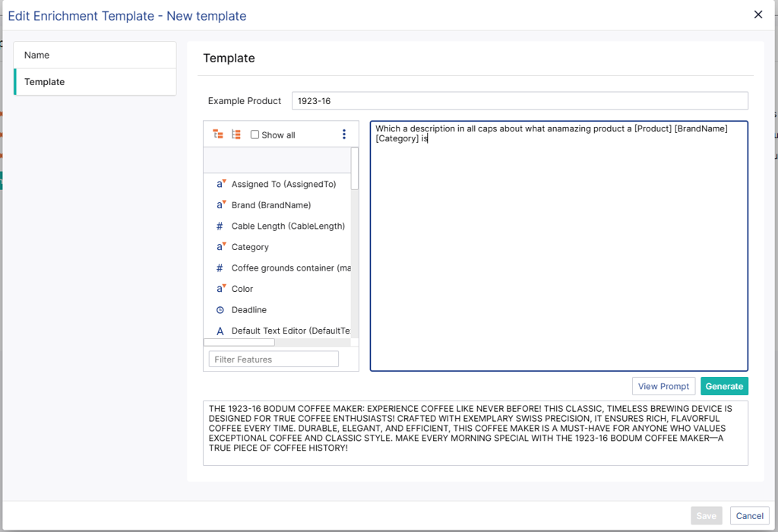
Task: Click the View Prompt button
Action: coord(663,386)
